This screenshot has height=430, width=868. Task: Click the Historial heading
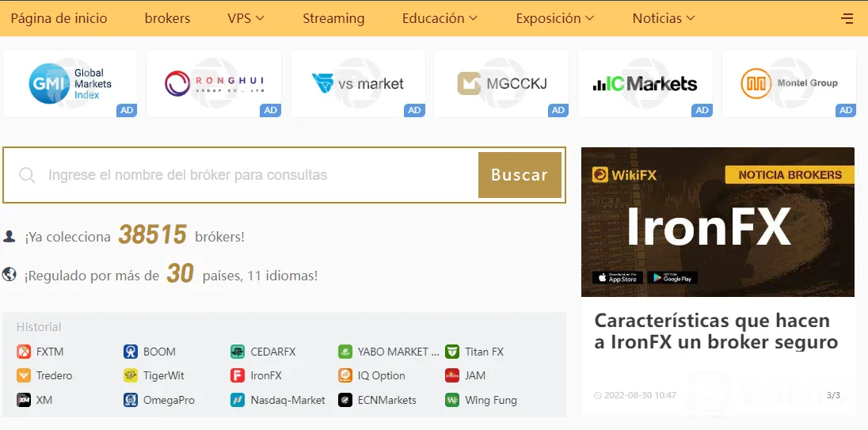(x=39, y=327)
